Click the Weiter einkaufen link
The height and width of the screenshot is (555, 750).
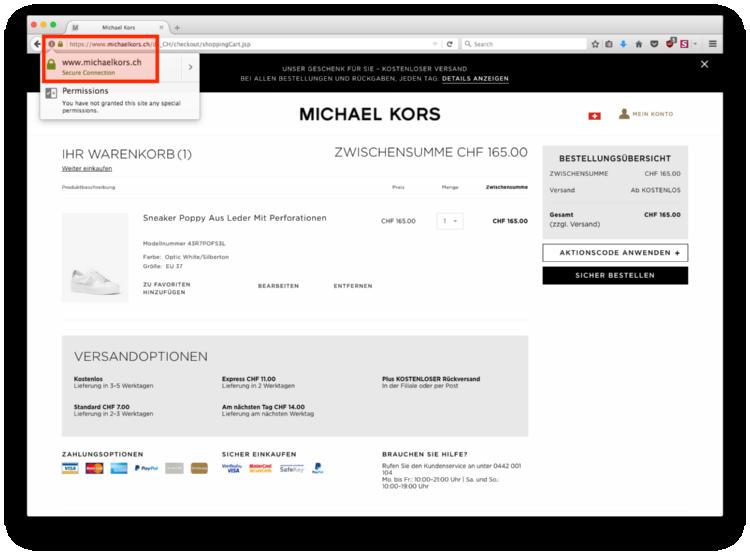[87, 169]
